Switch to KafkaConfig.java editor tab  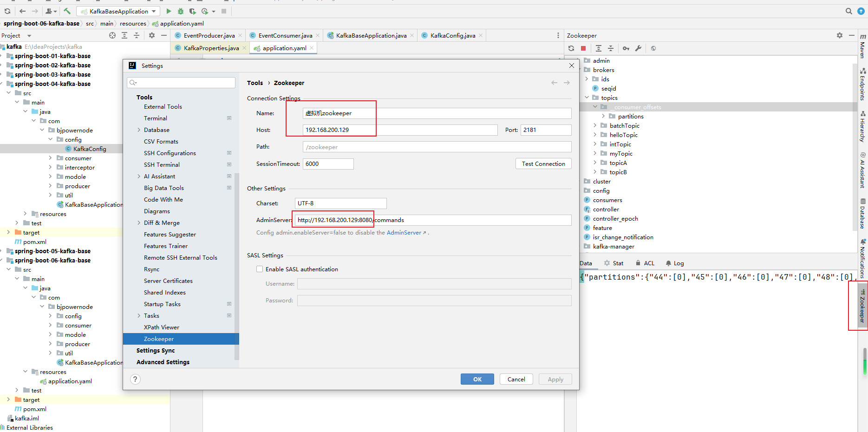[453, 35]
